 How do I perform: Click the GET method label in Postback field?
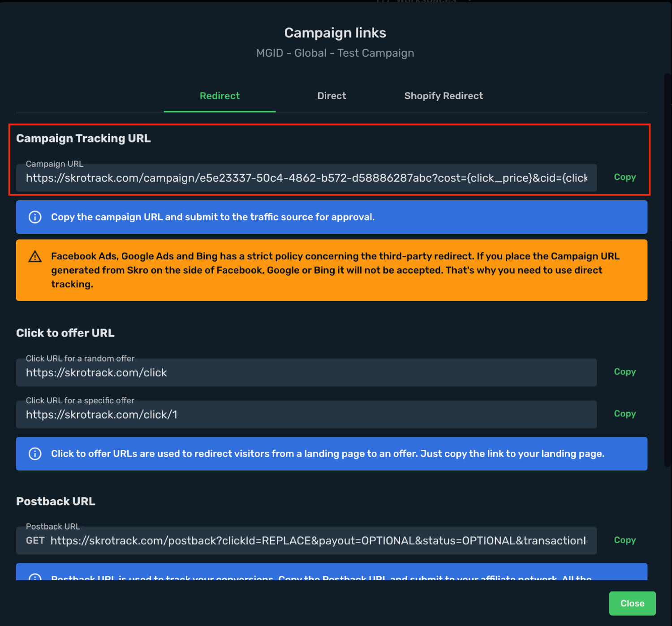click(35, 540)
